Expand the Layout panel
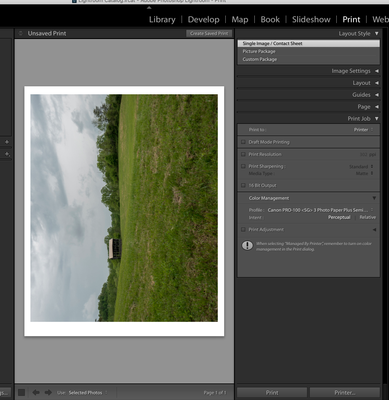389x400 pixels. pos(377,83)
